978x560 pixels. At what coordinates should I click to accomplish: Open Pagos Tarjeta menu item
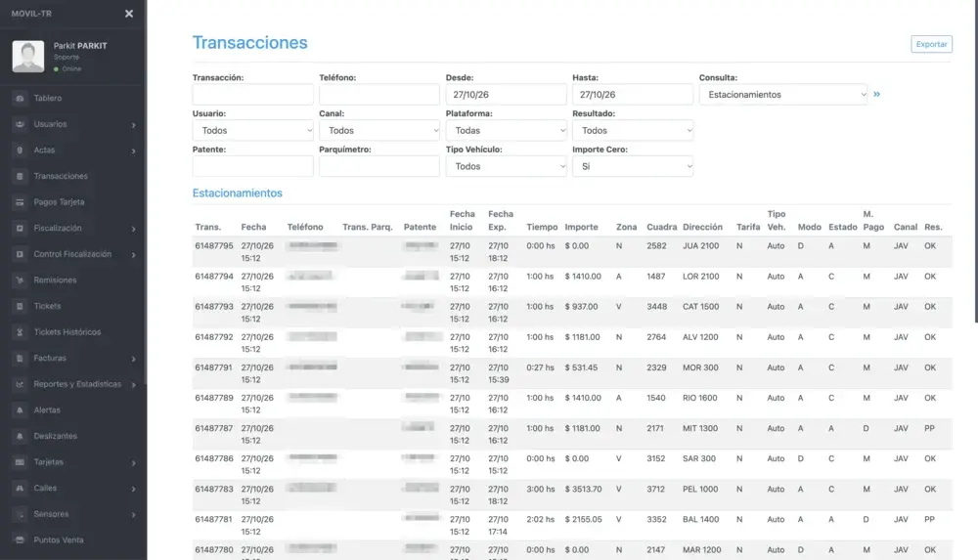[59, 202]
